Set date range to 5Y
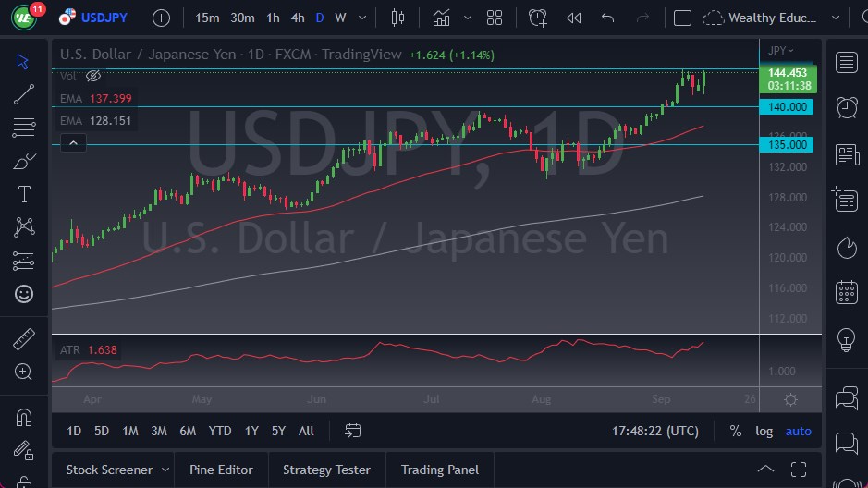 (278, 431)
